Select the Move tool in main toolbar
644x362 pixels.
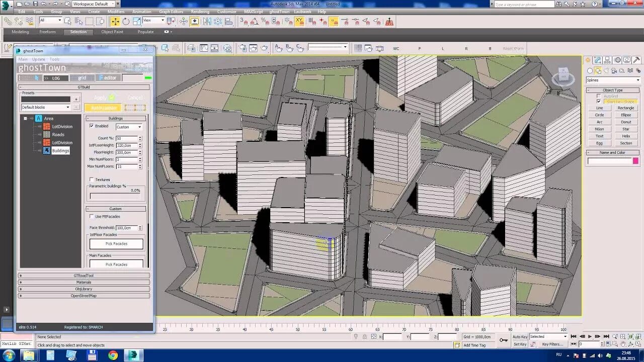[x=115, y=21]
